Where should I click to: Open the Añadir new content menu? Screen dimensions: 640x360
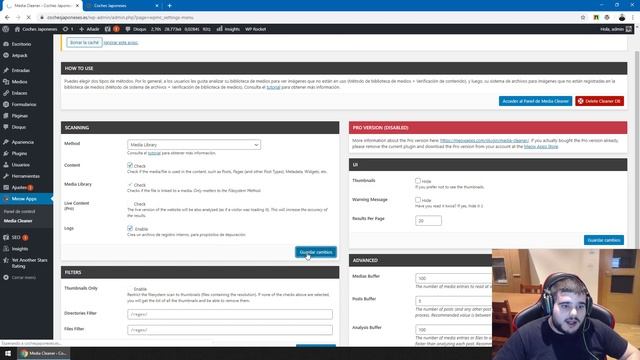coord(89,29)
